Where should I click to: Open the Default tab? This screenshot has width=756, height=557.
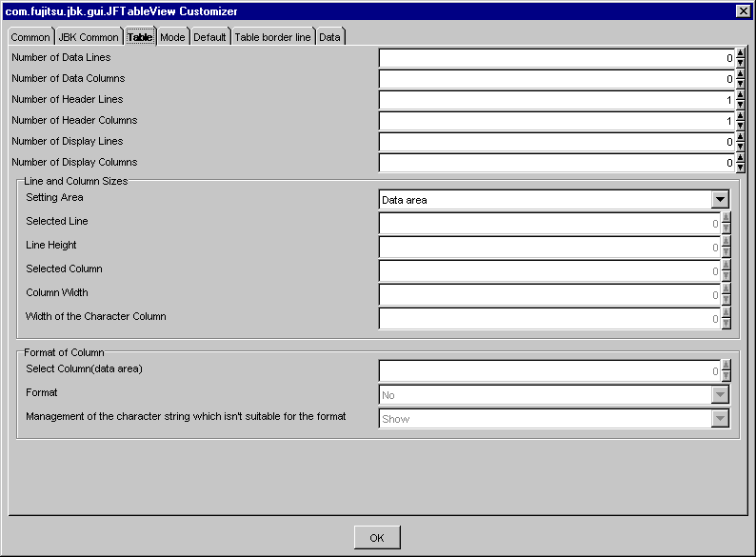click(209, 37)
